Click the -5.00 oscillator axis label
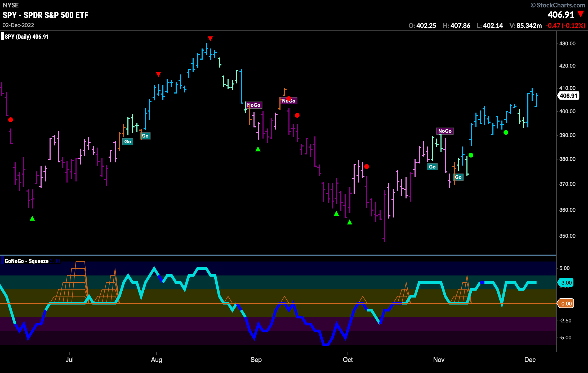 pos(565,338)
